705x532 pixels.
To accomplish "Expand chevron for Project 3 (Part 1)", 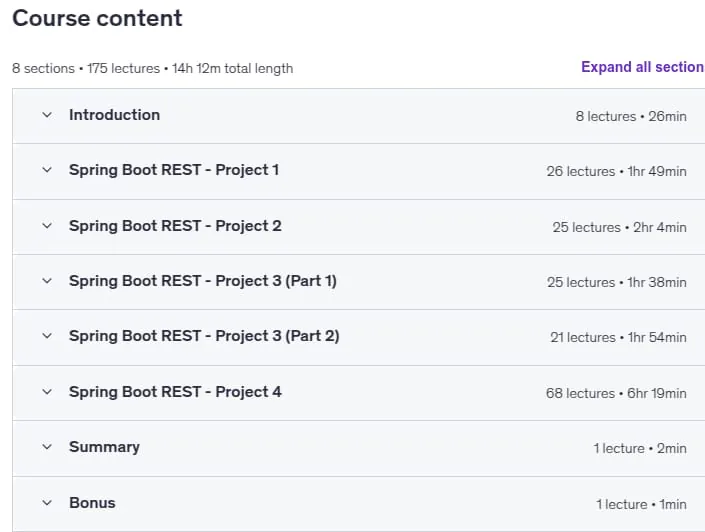I will click(47, 281).
